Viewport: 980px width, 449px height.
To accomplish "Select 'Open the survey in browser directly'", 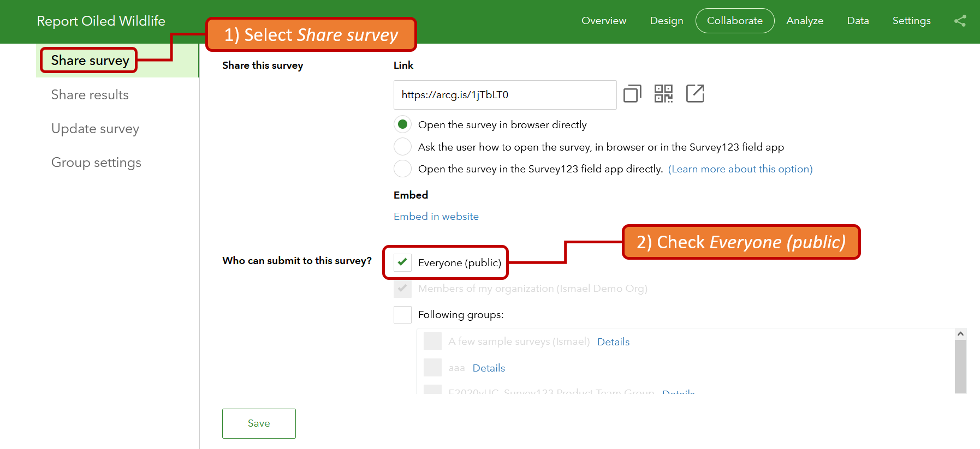I will click(403, 124).
